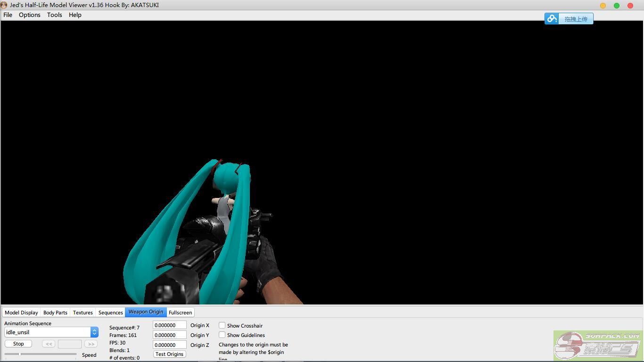The image size is (644, 362).
Task: Toggle the Show Guidelines checkbox
Action: (222, 335)
